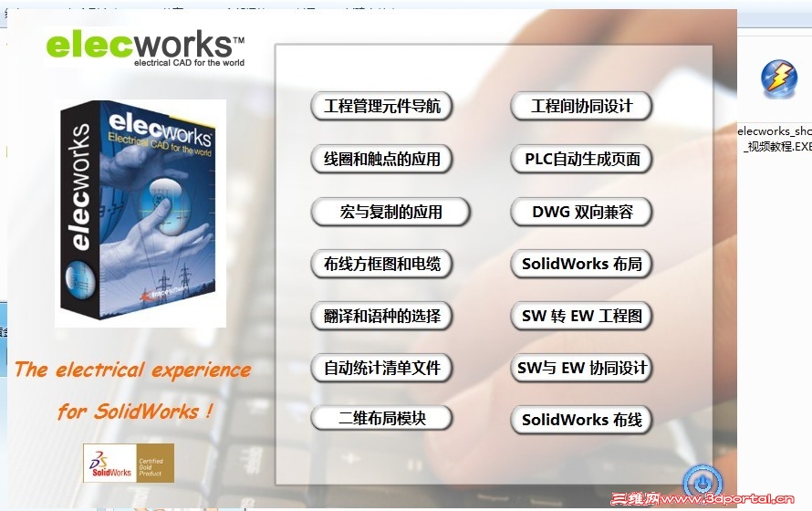
Task: Open 线圈和触点的应用 tutorial
Action: point(381,159)
